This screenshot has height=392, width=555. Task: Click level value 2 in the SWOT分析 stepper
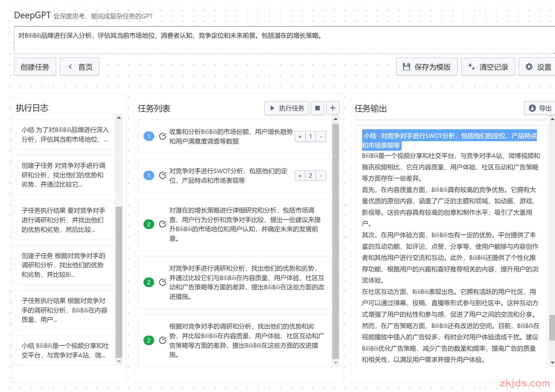tap(311, 176)
